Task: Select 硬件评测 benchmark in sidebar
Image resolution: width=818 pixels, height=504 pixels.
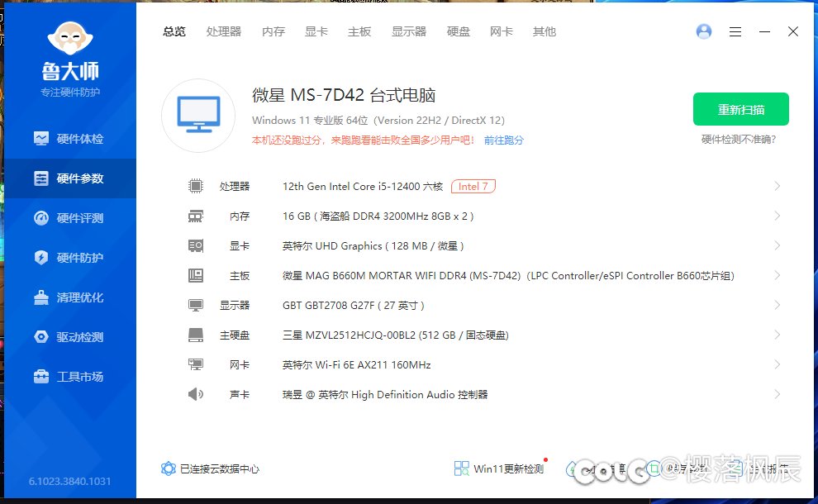Action: (69, 218)
